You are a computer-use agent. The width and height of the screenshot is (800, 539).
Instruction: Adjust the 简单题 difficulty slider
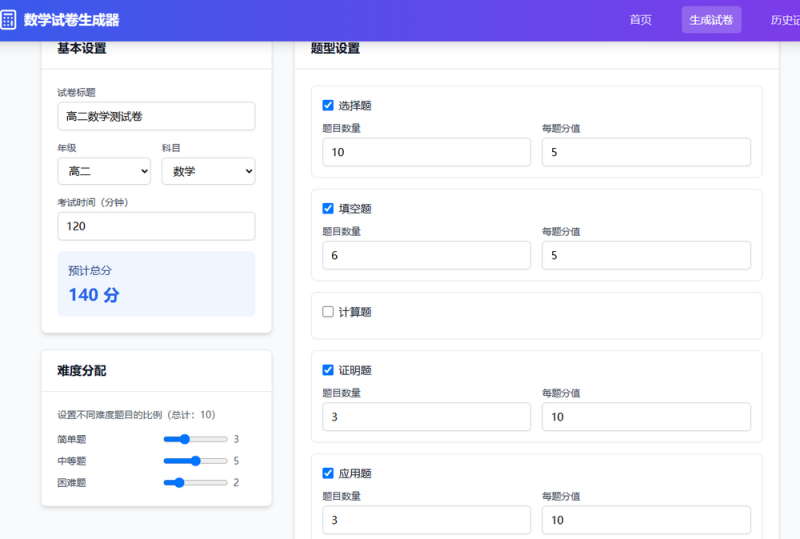pos(194,439)
